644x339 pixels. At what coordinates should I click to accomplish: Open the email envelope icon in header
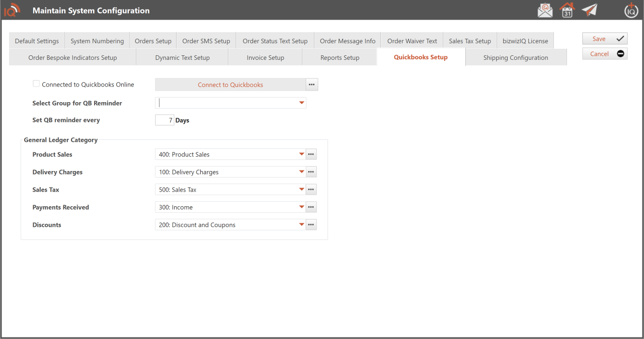coord(545,10)
